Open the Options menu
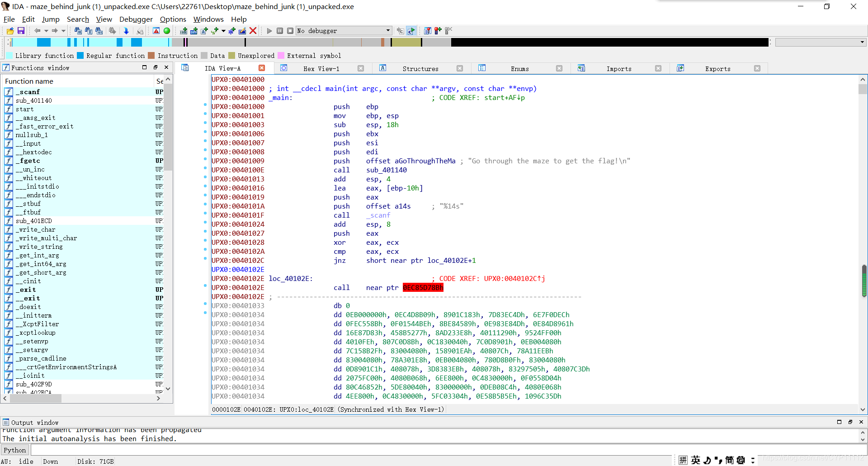The image size is (868, 466). pyautogui.click(x=173, y=19)
